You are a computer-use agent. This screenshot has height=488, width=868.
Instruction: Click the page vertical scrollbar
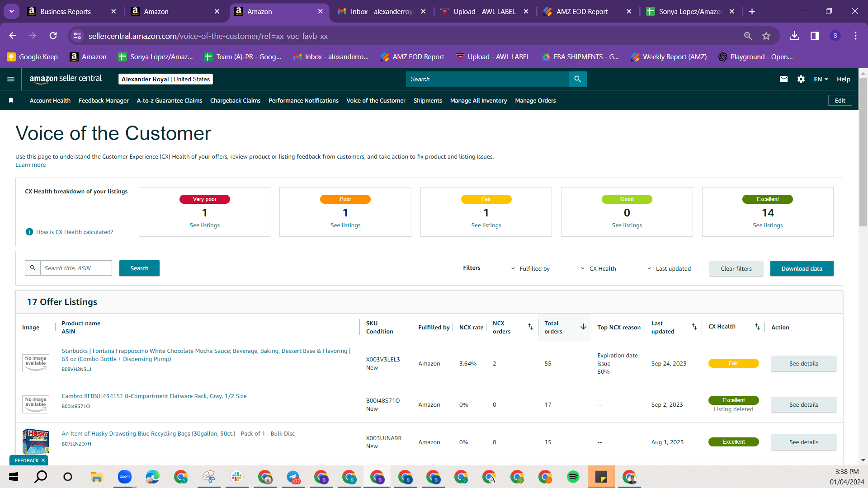pyautogui.click(x=863, y=151)
